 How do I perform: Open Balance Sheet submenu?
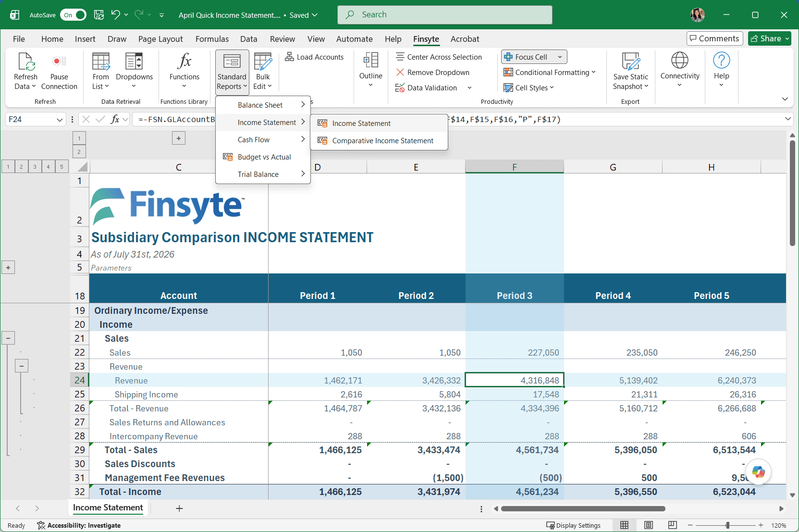[x=263, y=105]
